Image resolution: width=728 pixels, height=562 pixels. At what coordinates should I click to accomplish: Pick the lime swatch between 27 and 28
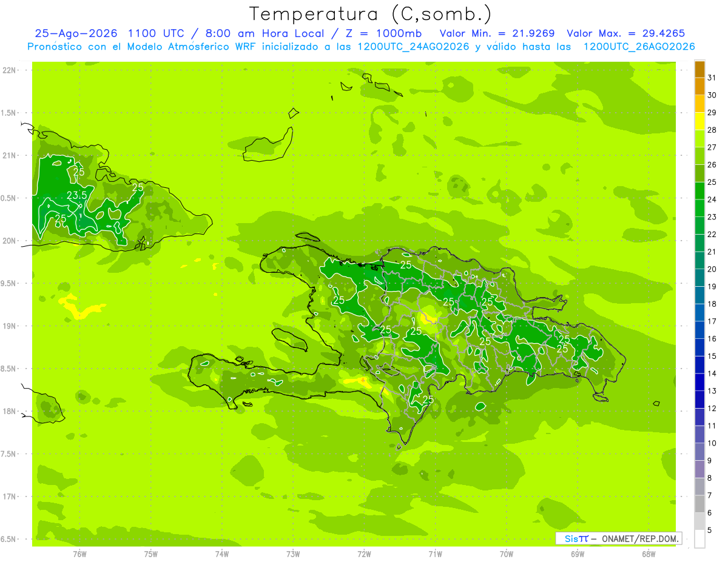(x=699, y=139)
